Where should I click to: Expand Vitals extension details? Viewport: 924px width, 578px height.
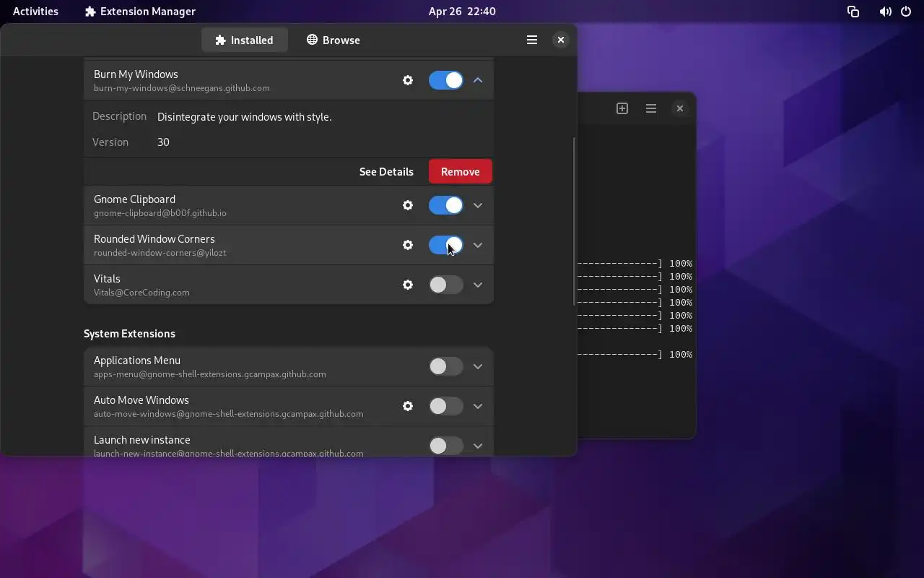pyautogui.click(x=478, y=285)
